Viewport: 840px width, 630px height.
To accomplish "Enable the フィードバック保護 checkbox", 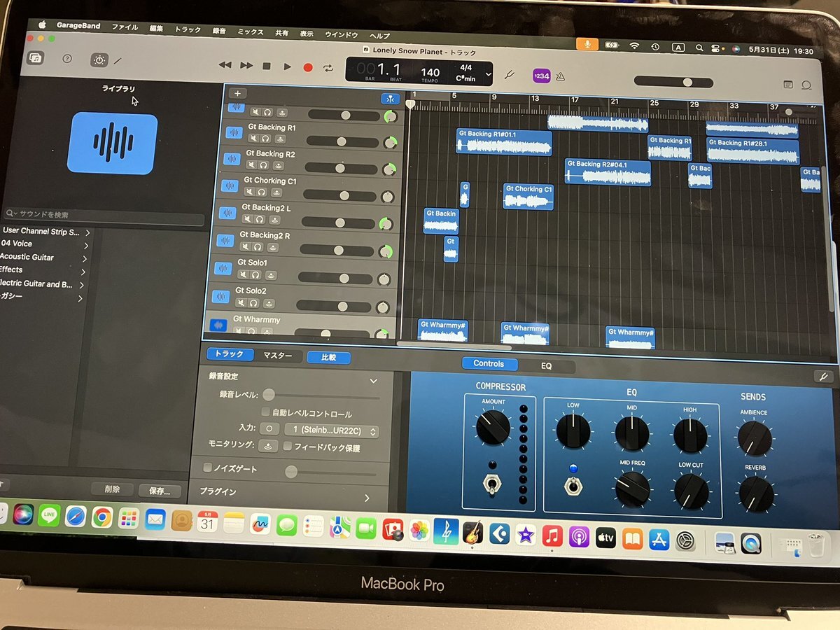I will pos(287,446).
